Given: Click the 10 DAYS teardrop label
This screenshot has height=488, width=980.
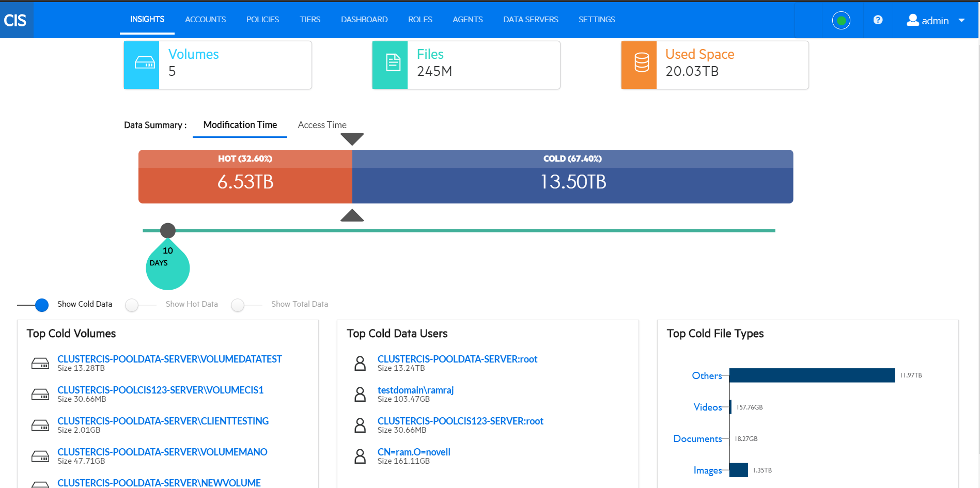Looking at the screenshot, I should click(168, 264).
